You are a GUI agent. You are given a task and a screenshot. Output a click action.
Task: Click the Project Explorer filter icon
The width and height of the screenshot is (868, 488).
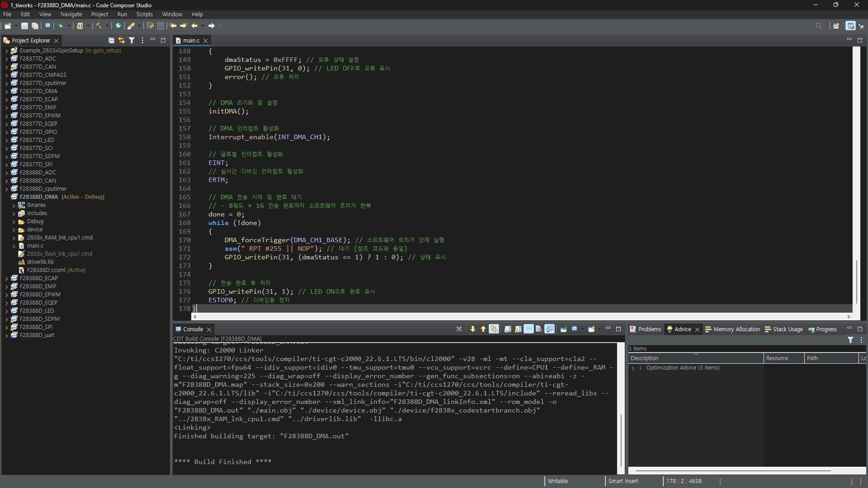pos(132,40)
